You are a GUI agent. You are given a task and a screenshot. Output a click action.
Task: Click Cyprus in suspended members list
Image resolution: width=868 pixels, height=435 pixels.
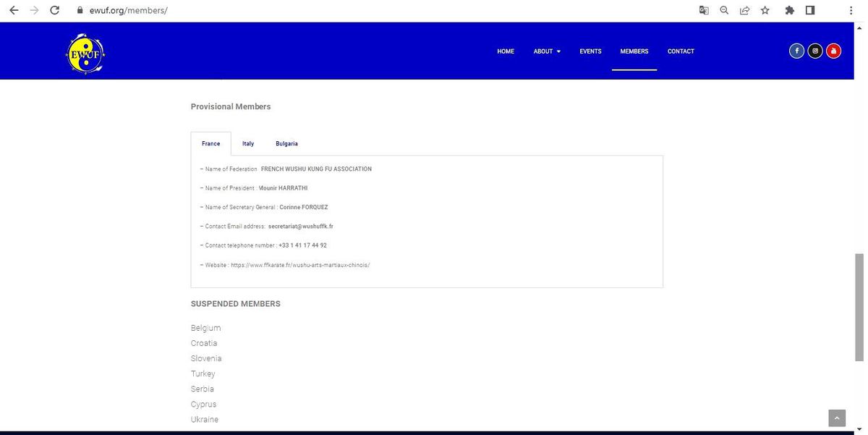(204, 404)
